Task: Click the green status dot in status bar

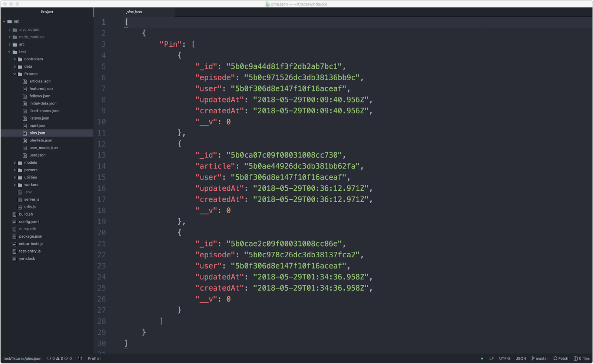Action: coord(482,358)
